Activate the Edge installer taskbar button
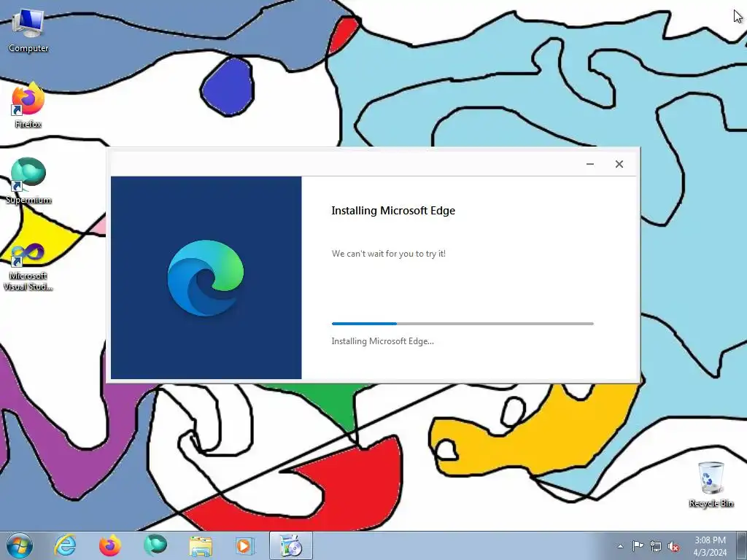Viewport: 747px width, 560px height. tap(290, 545)
